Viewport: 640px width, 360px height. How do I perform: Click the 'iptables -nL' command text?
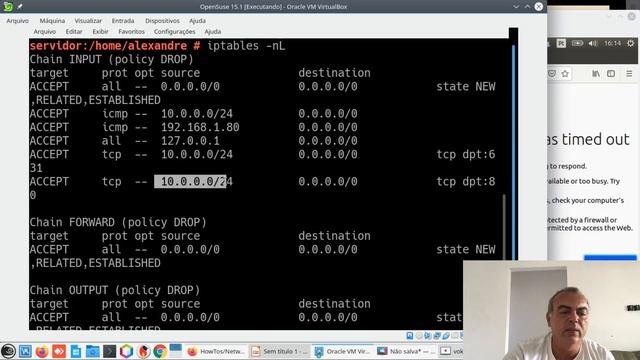[246, 46]
